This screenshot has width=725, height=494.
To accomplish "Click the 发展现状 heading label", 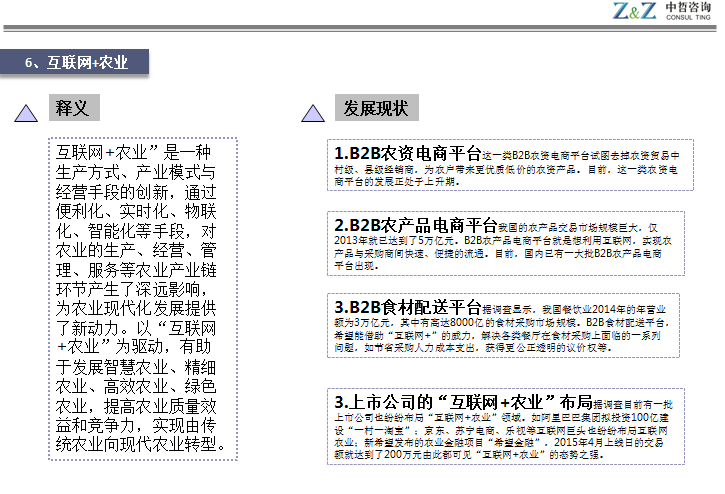I will [x=375, y=107].
